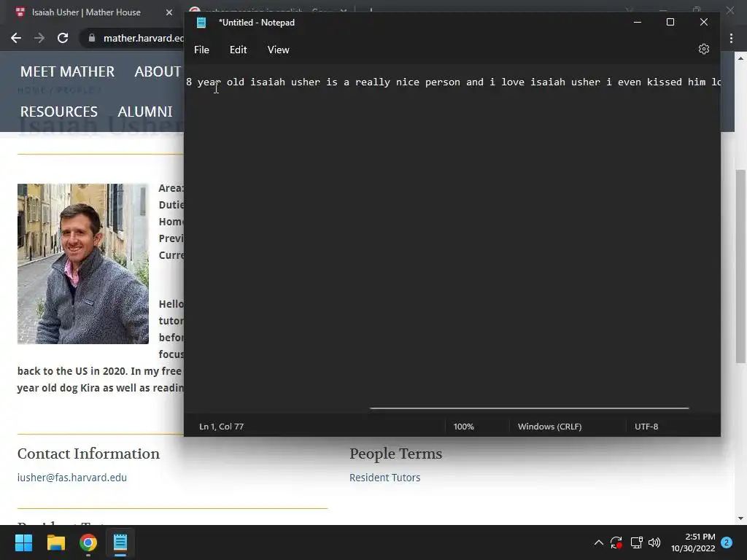Click Contact Information heading
This screenshot has width=747, height=560.
[88, 454]
